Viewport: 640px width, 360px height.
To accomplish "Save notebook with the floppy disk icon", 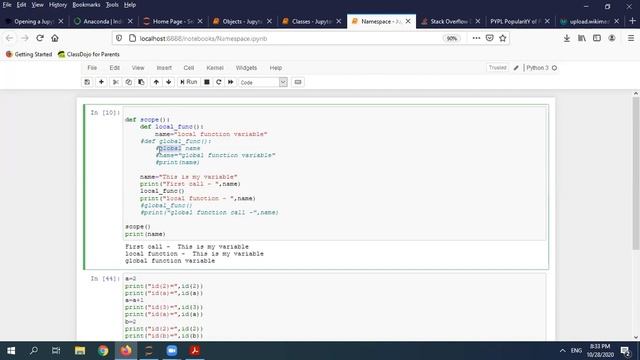I will (87, 82).
